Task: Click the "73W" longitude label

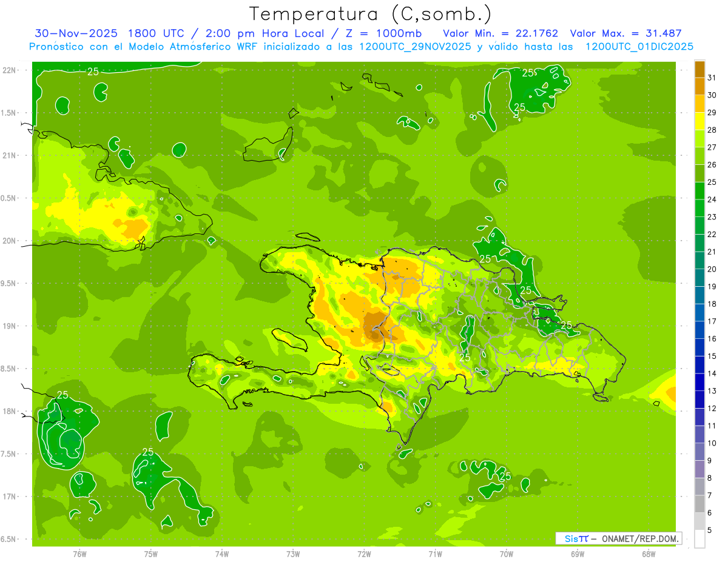Action: pos(293,554)
